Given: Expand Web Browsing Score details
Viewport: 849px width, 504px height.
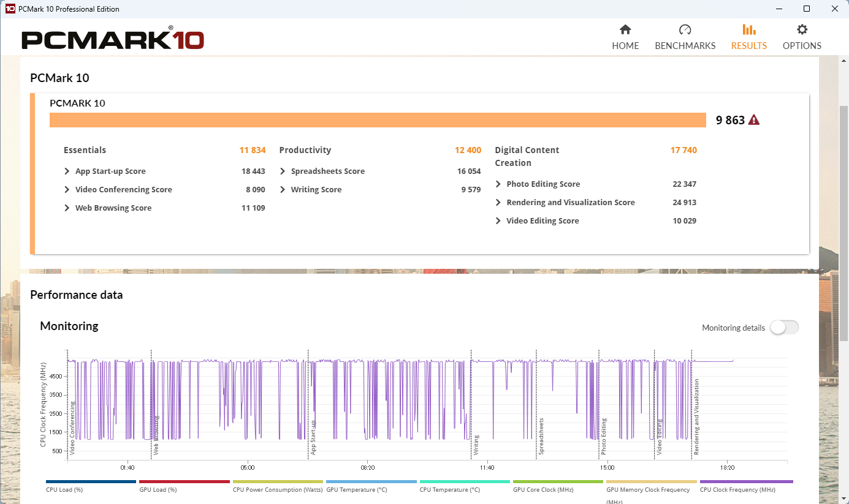Looking at the screenshot, I should pyautogui.click(x=67, y=208).
